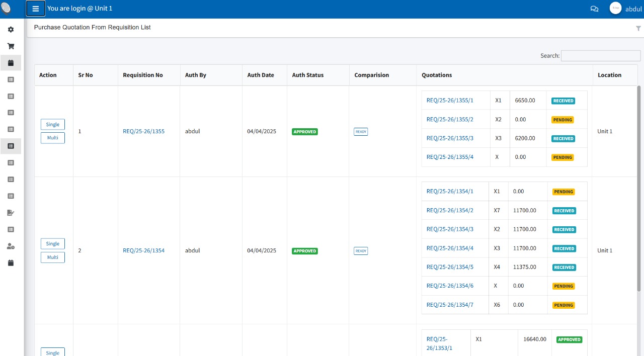Click RECEIVED badge for quotation 1355/1
The image size is (644, 356).
(563, 101)
